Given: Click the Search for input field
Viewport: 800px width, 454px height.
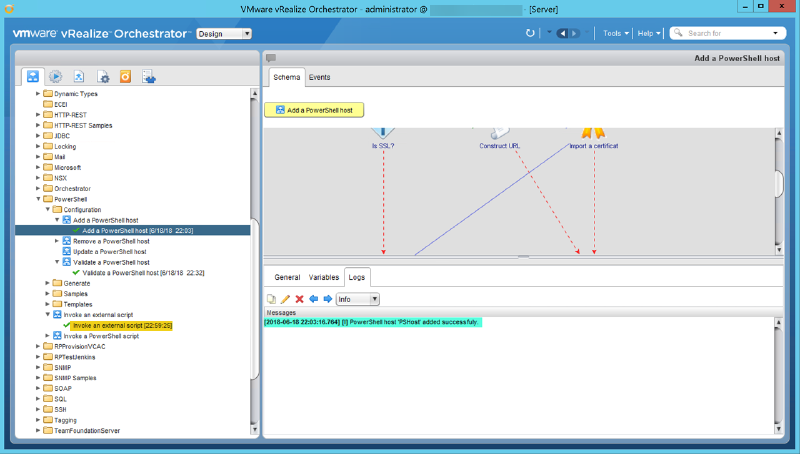Looking at the screenshot, I should click(727, 33).
